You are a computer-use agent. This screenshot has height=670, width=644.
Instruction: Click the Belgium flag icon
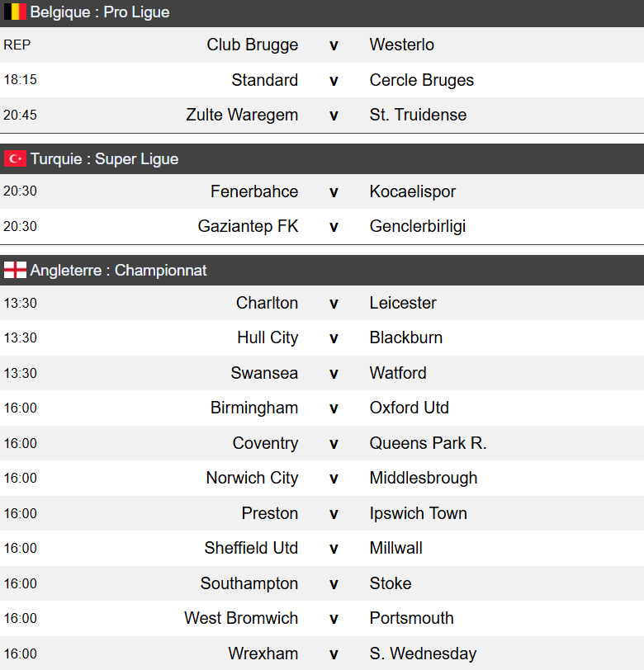15,12
